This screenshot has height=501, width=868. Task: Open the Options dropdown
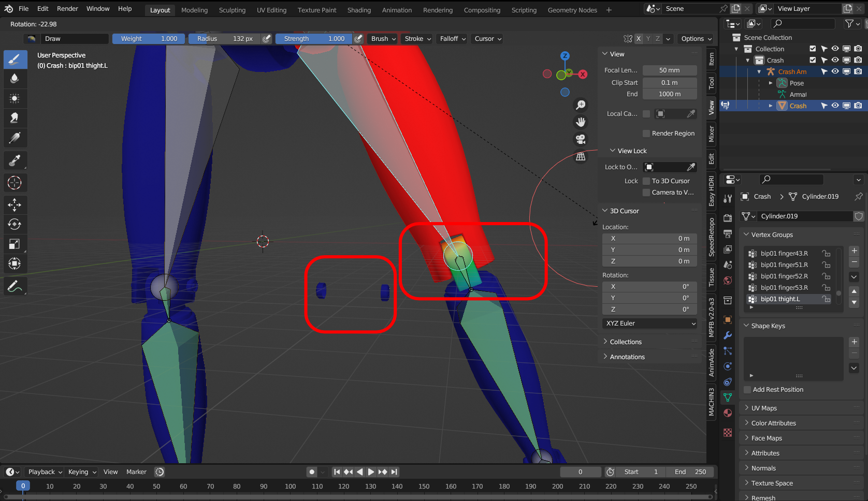(x=697, y=39)
